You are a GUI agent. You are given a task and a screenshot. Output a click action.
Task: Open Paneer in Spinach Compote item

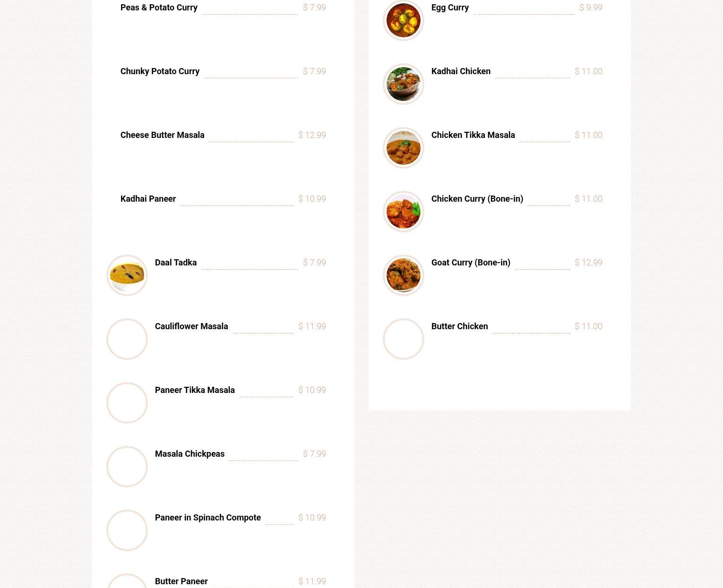207,518
